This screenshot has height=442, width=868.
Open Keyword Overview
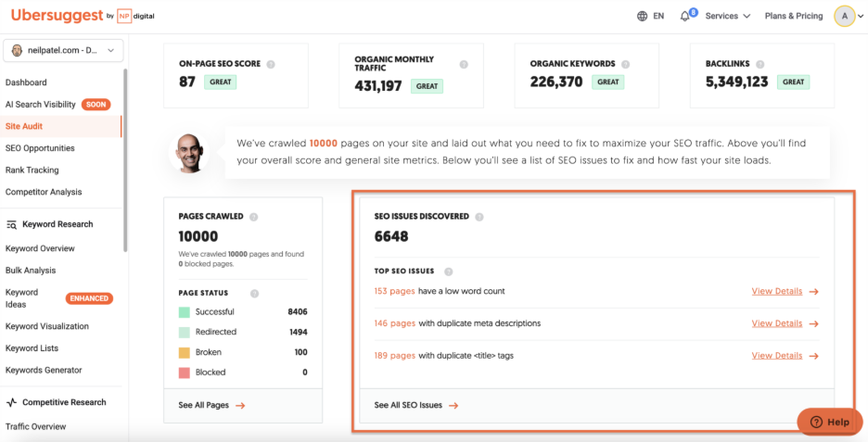pyautogui.click(x=40, y=248)
